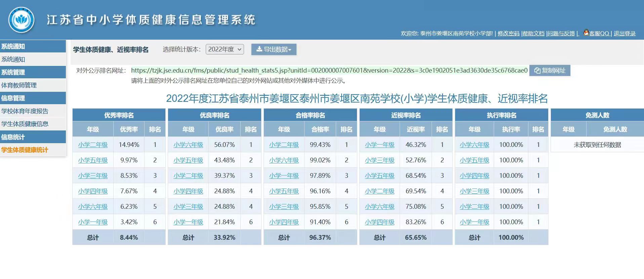Image resolution: width=644 pixels, height=279 pixels.
Task: Click the 江苏省中小学体质健康信息管理系统 title
Action: [151, 20]
